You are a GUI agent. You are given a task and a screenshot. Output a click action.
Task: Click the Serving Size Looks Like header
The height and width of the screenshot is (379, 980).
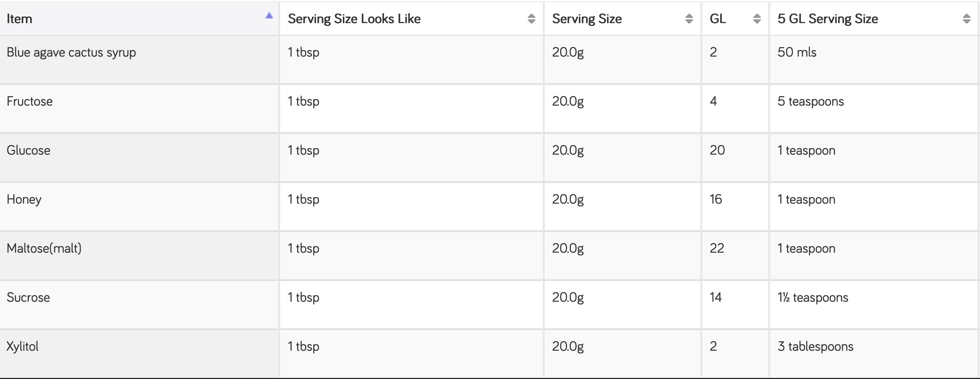click(x=354, y=19)
